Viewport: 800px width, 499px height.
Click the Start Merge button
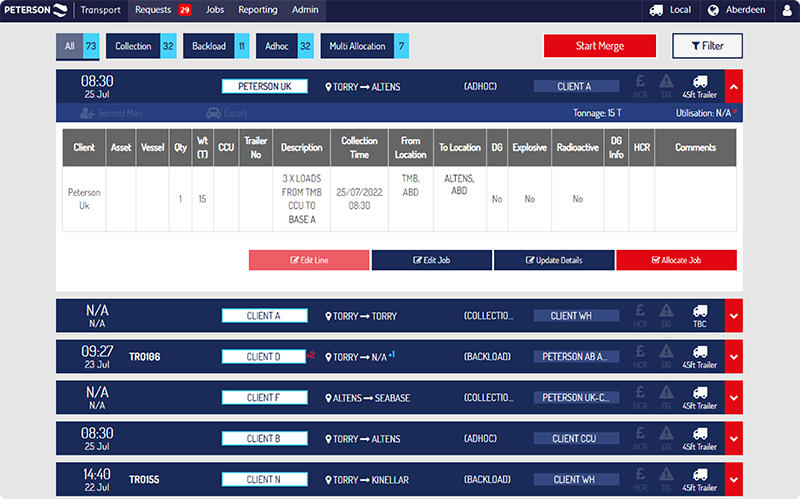coord(600,46)
